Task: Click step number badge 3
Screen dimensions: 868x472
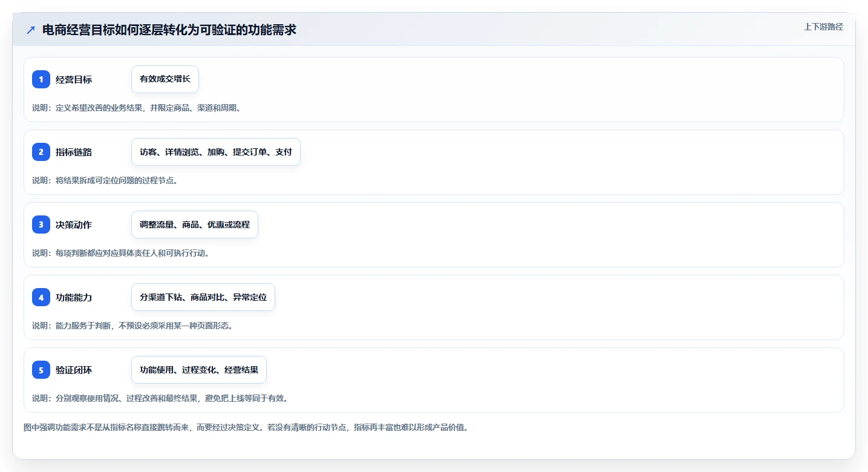Action: [x=41, y=225]
